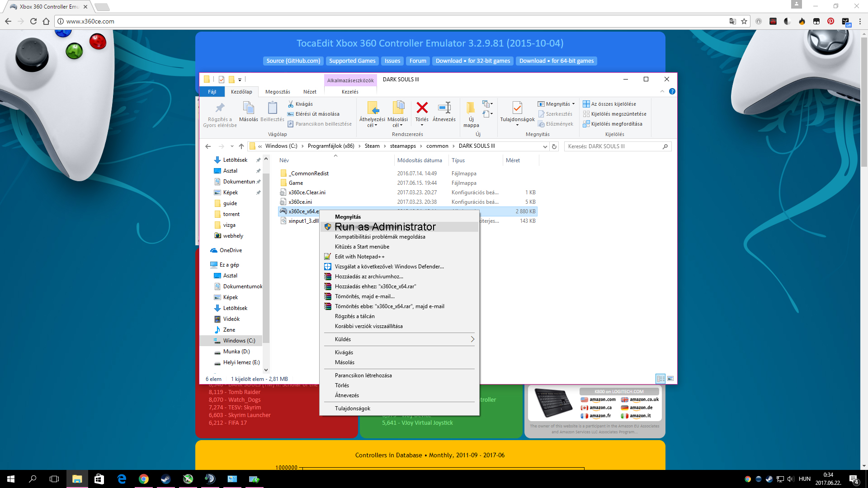Open the address bar history dropdown

pyautogui.click(x=545, y=146)
